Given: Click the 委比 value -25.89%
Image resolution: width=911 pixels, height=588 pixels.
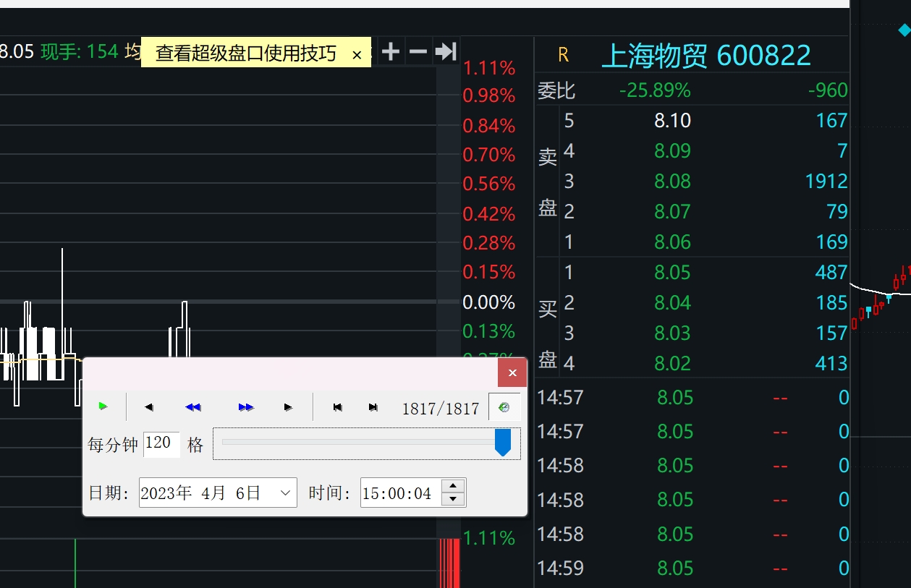Looking at the screenshot, I should click(x=655, y=90).
